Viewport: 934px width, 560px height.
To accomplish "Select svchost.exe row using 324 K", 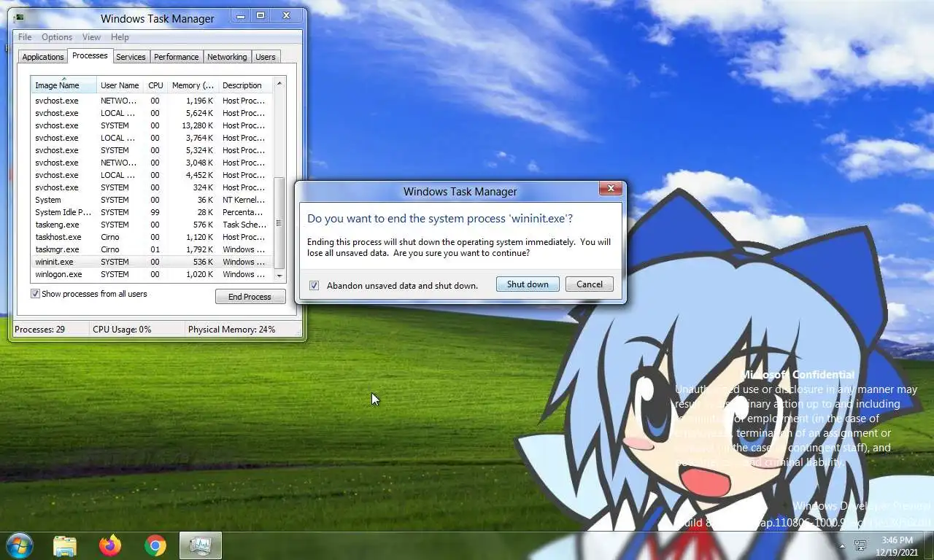I will 151,187.
